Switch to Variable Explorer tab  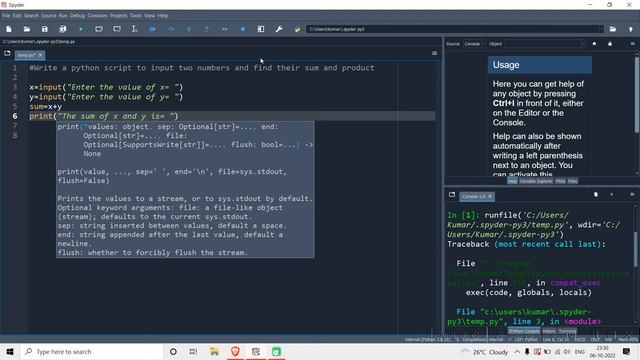pyautogui.click(x=536, y=181)
